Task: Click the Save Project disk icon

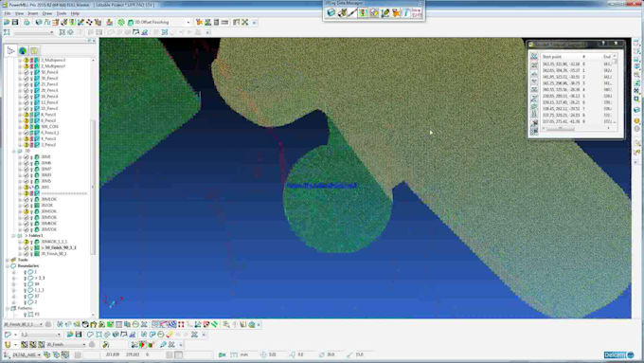Action: click(x=15, y=22)
